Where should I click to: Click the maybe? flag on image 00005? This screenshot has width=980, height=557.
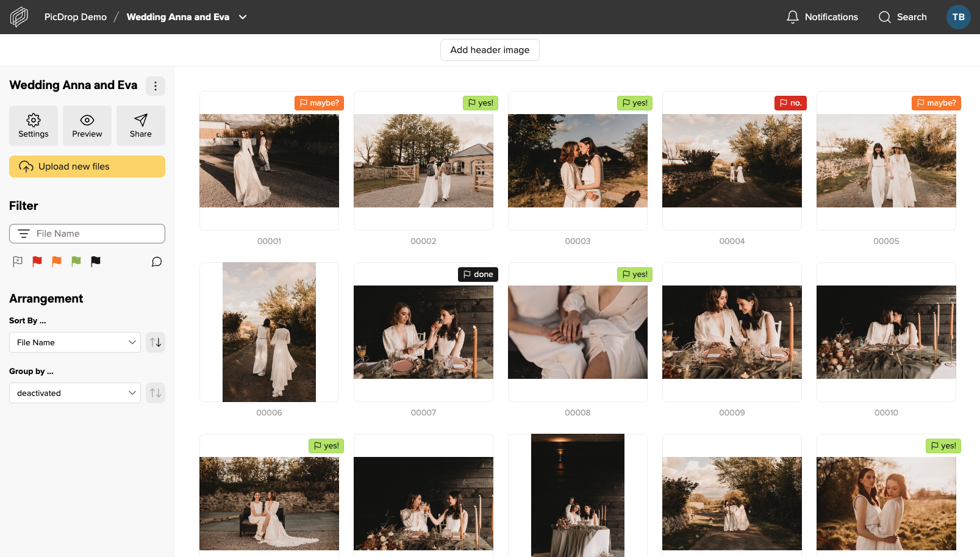tap(936, 103)
